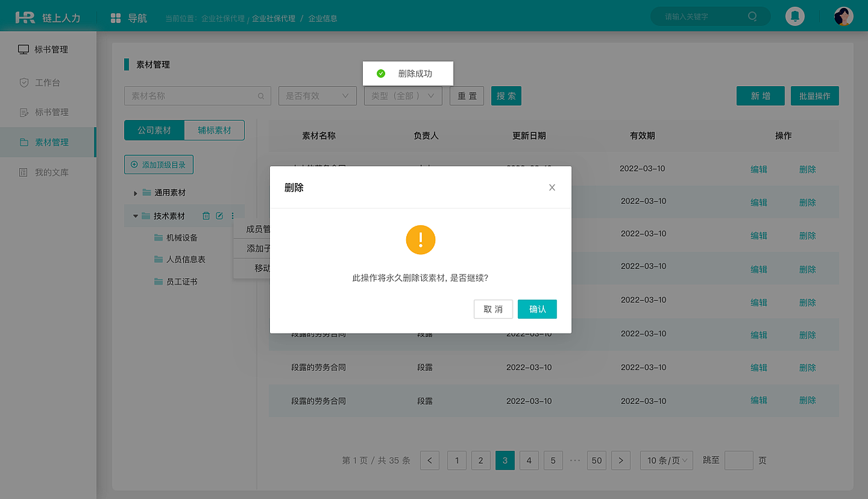Expand the 通用素材 folder
Screen dimensions: 868x499
point(135,193)
